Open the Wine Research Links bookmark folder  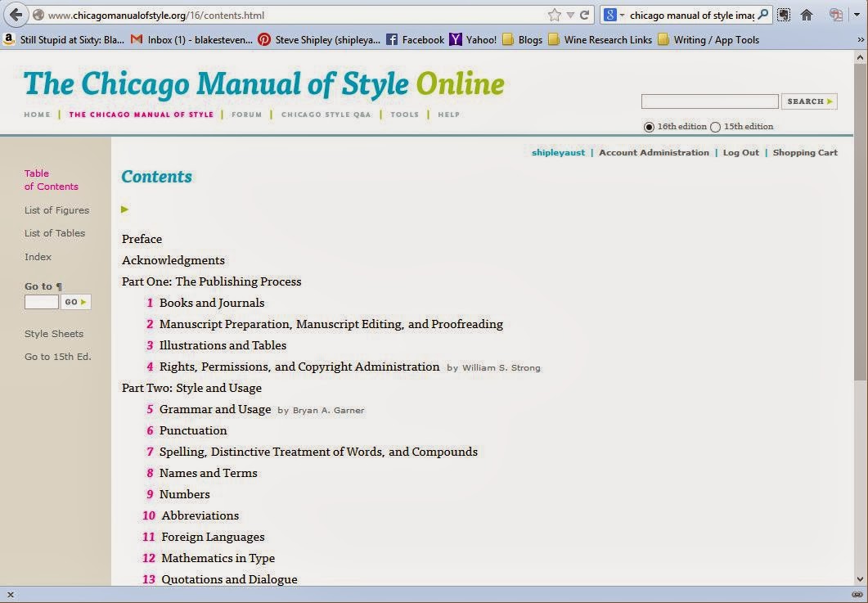[x=600, y=40]
